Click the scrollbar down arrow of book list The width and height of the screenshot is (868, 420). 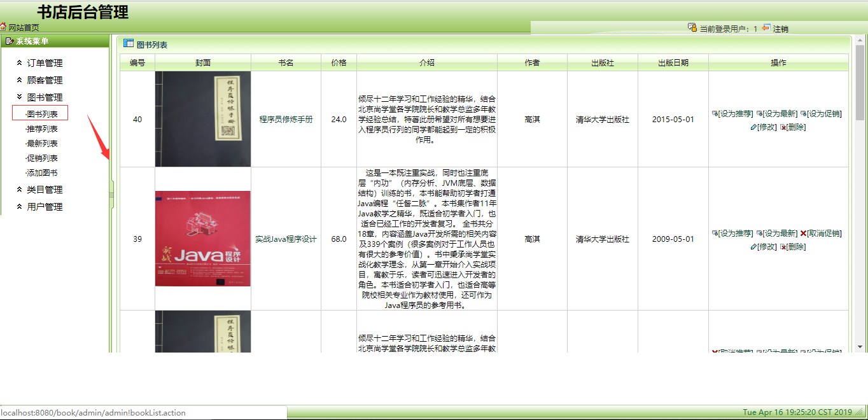(860, 347)
